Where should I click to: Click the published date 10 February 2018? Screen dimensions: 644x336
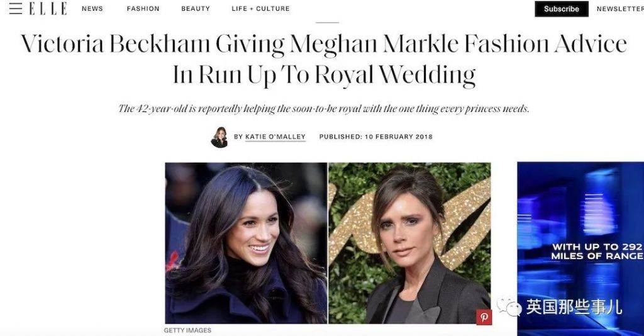point(375,137)
